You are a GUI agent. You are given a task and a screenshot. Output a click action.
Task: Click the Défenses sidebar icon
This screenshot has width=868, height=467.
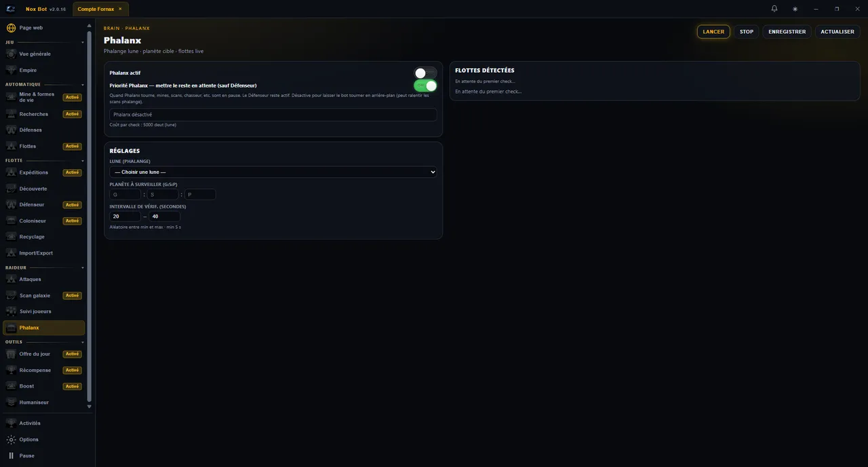click(x=11, y=130)
